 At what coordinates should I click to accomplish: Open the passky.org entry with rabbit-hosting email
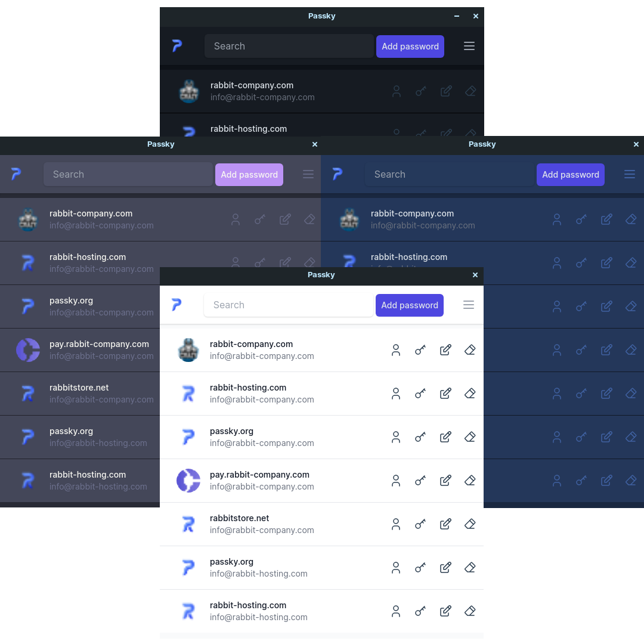[x=232, y=567]
